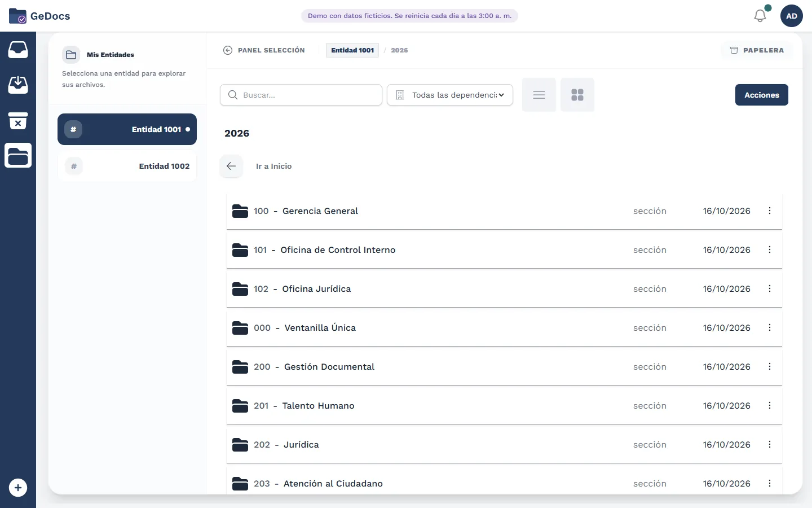This screenshot has width=812, height=508.
Task: Click the GeDocs logo
Action: coord(39,16)
